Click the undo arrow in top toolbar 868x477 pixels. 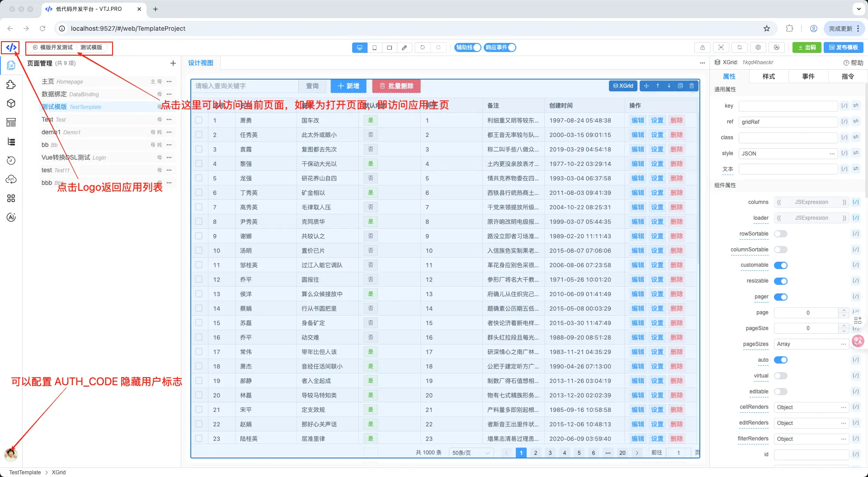click(423, 47)
